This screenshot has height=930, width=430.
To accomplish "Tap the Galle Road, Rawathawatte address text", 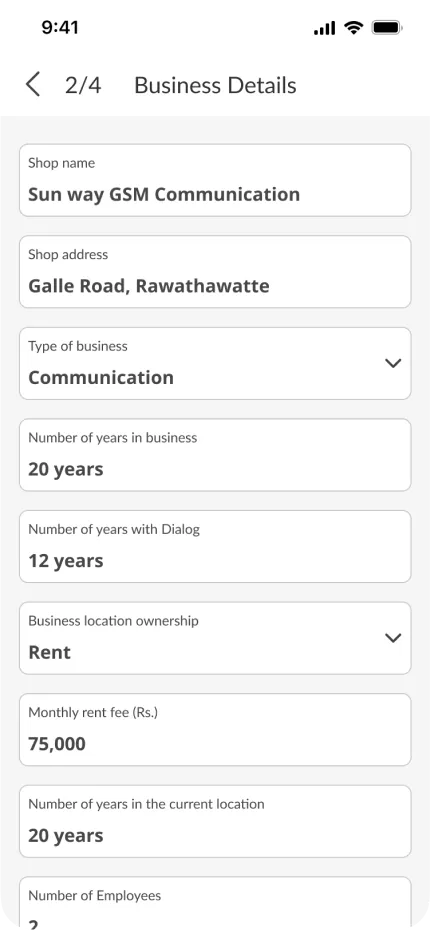I will 149,286.
